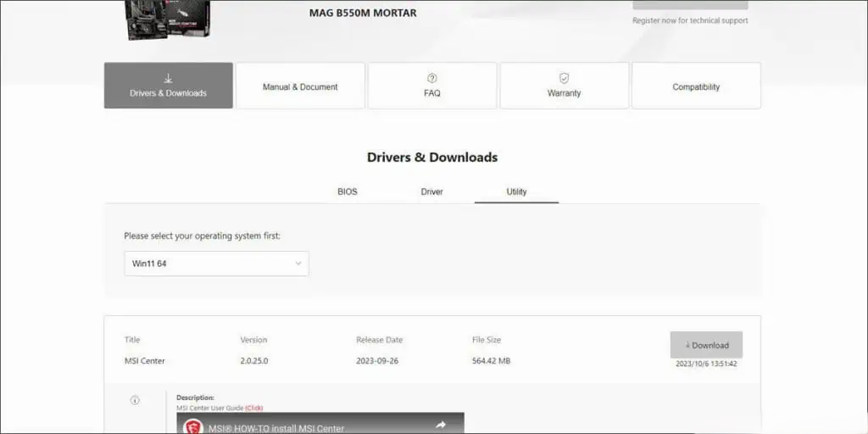
Task: Click the shield icon above Warranty
Action: (x=564, y=78)
